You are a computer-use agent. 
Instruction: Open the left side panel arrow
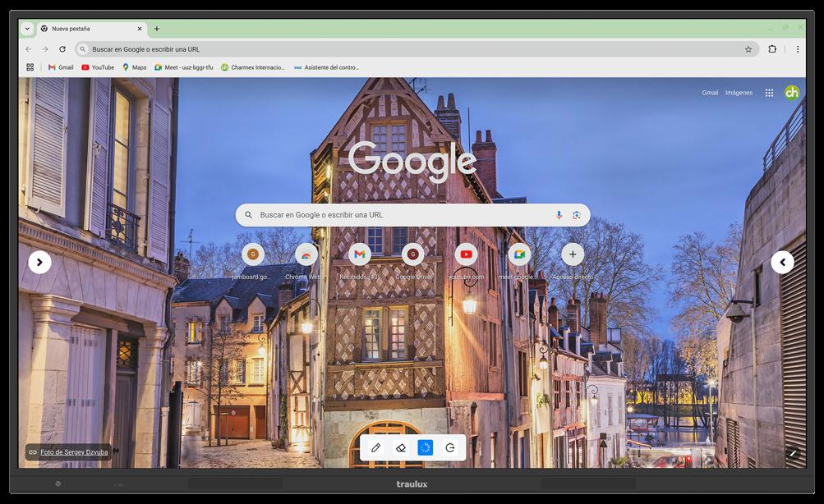tap(39, 262)
